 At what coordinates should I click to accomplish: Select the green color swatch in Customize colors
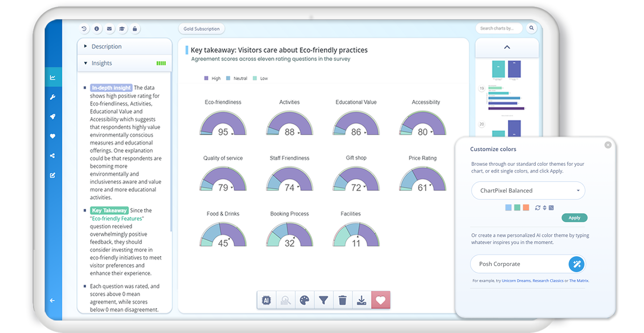tap(518, 207)
